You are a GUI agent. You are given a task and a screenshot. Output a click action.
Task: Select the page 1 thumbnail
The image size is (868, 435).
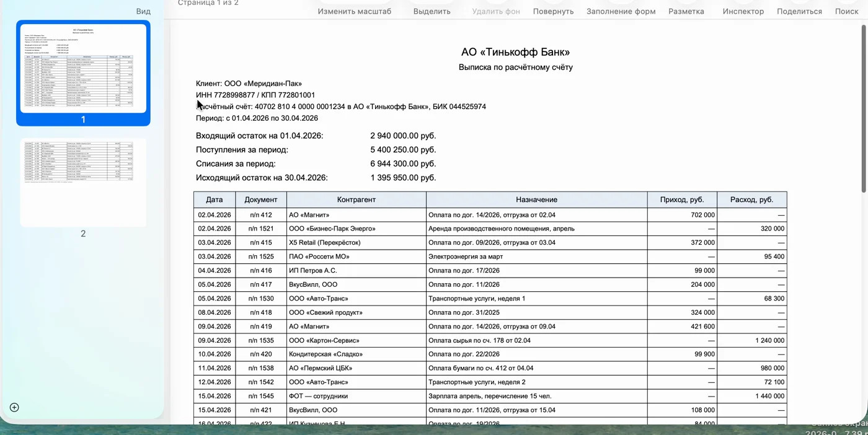pos(83,68)
